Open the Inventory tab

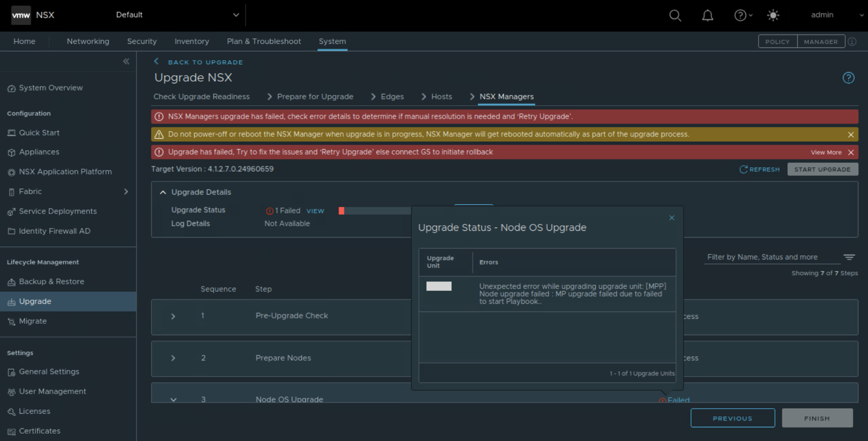pyautogui.click(x=192, y=42)
